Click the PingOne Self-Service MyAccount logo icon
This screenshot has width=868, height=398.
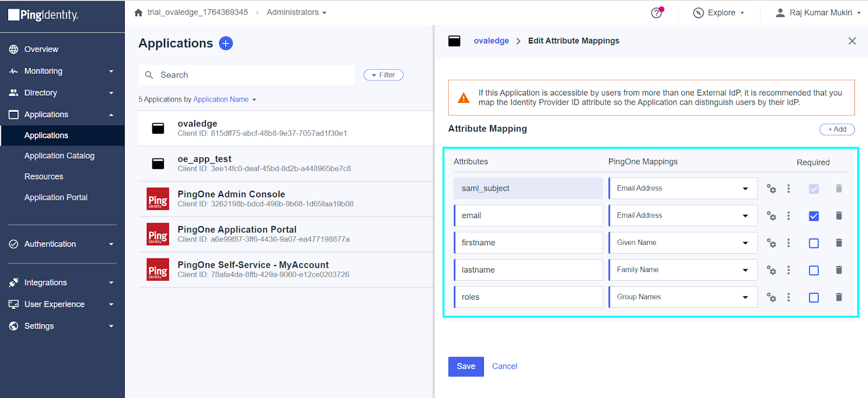pos(158,269)
